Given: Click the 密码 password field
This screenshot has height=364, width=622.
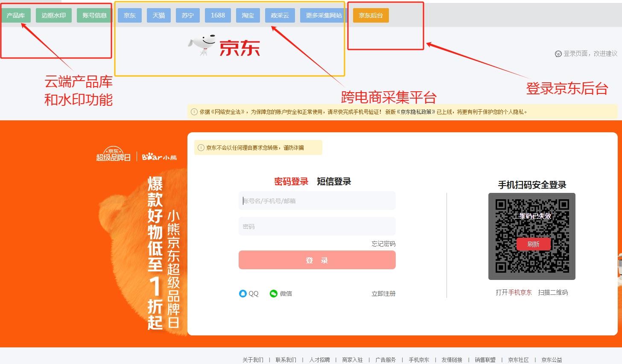Looking at the screenshot, I should (x=317, y=227).
